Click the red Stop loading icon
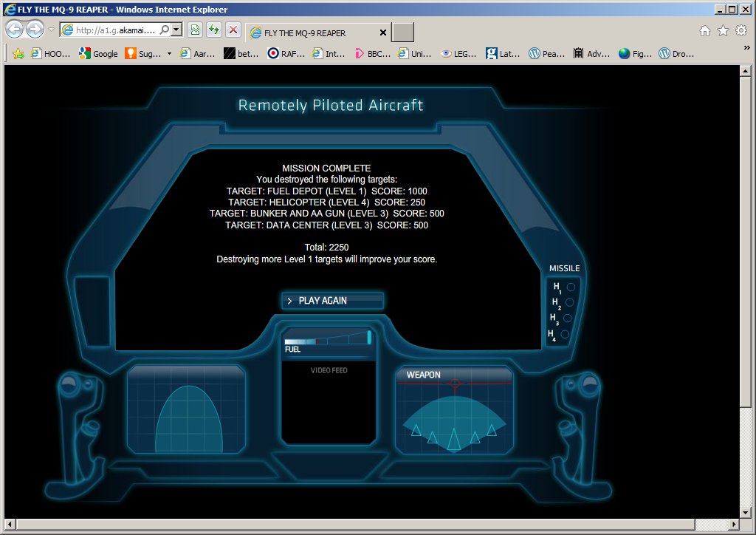The image size is (756, 535). (x=233, y=30)
